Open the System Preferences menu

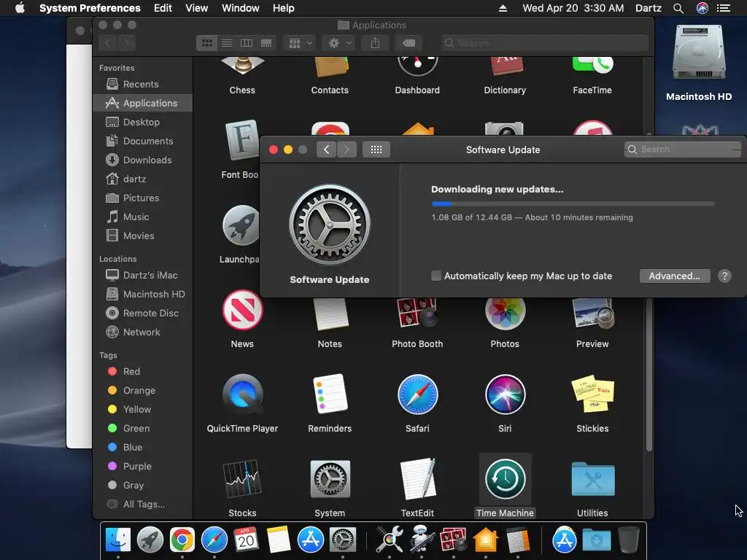90,8
